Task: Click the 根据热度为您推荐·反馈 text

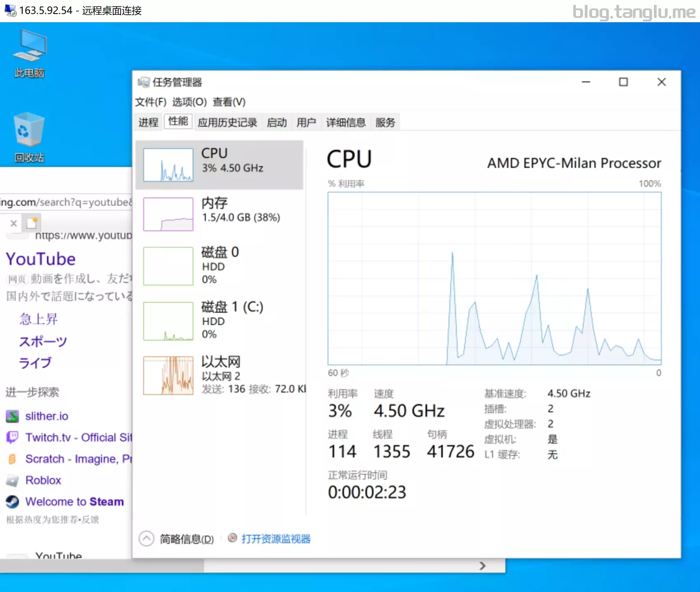Action: pyautogui.click(x=53, y=520)
